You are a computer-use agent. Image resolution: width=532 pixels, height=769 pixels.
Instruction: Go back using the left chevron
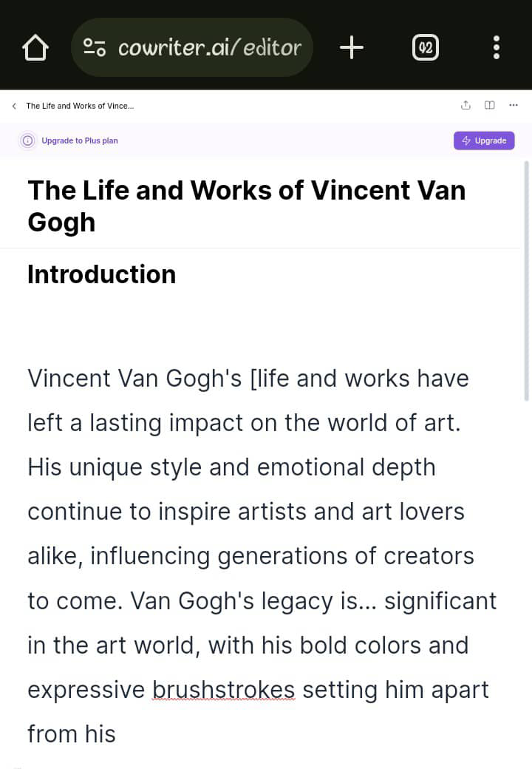(14, 106)
